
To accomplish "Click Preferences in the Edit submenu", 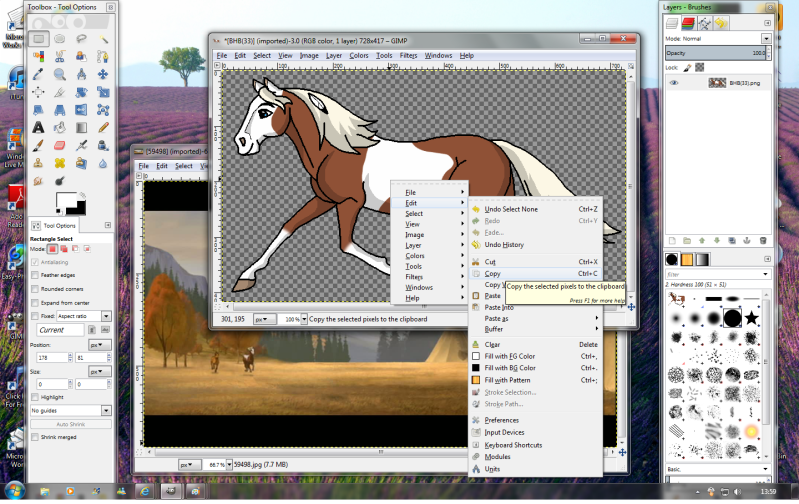I will [x=535, y=420].
